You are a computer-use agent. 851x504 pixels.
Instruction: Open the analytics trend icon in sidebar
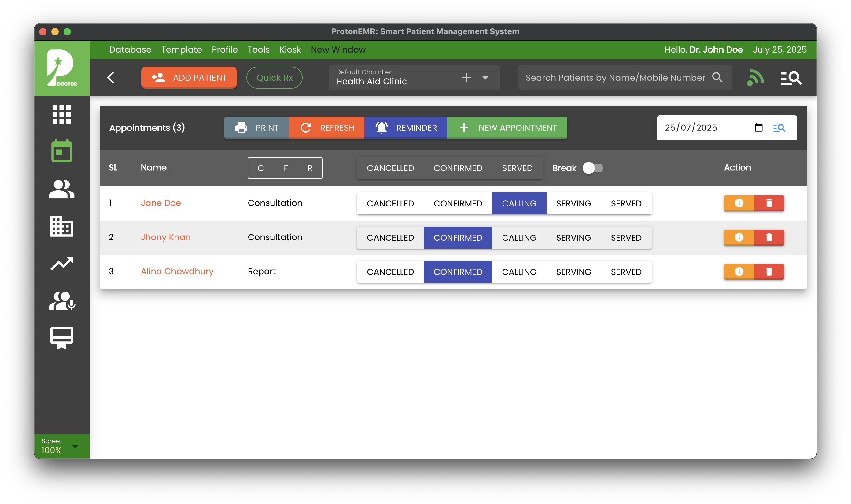tap(61, 264)
